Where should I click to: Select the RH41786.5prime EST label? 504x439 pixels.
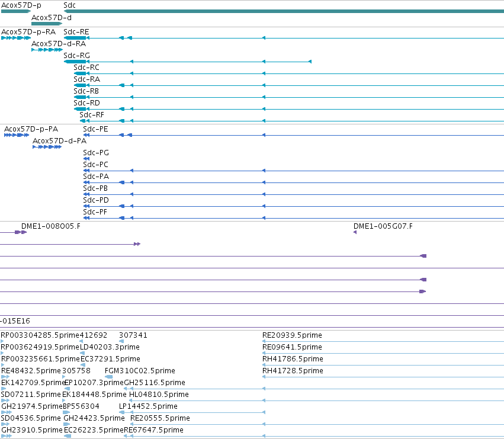coord(293,359)
